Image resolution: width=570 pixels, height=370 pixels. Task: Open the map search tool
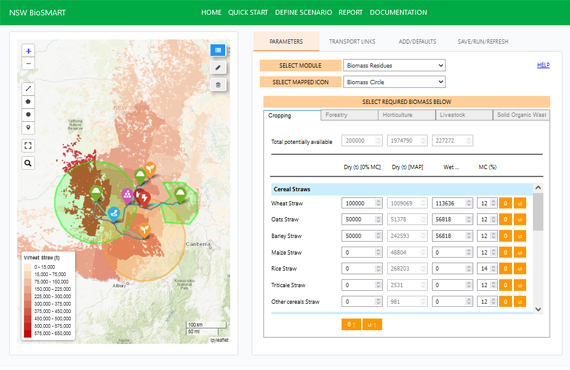coord(28,163)
